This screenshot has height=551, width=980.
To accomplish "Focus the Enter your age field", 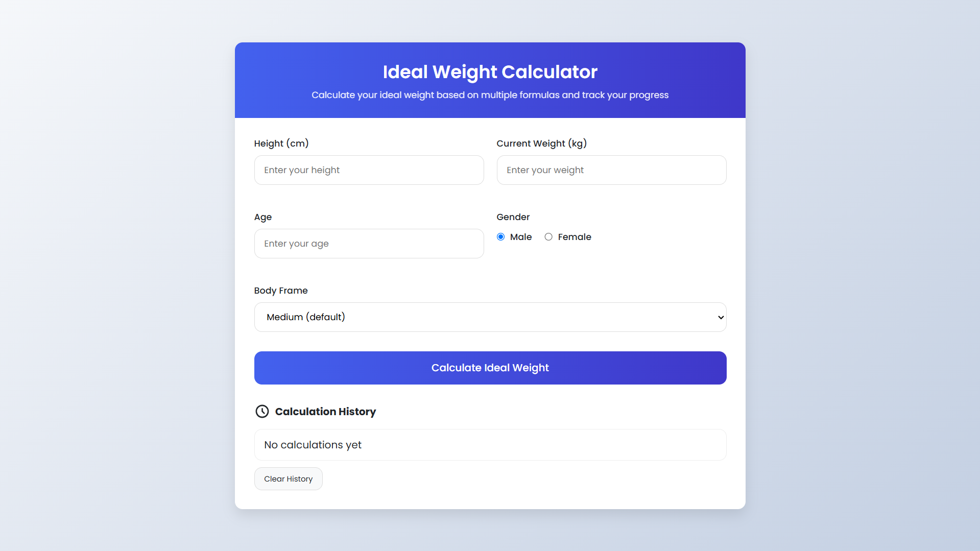I will click(369, 244).
